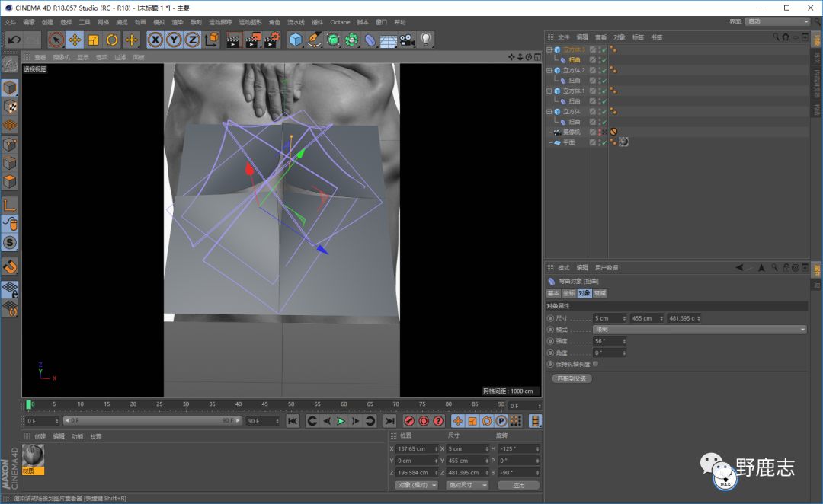Screen dimensions: 823x504
Task: Select the Scale tool in top toolbar
Action: coord(94,40)
